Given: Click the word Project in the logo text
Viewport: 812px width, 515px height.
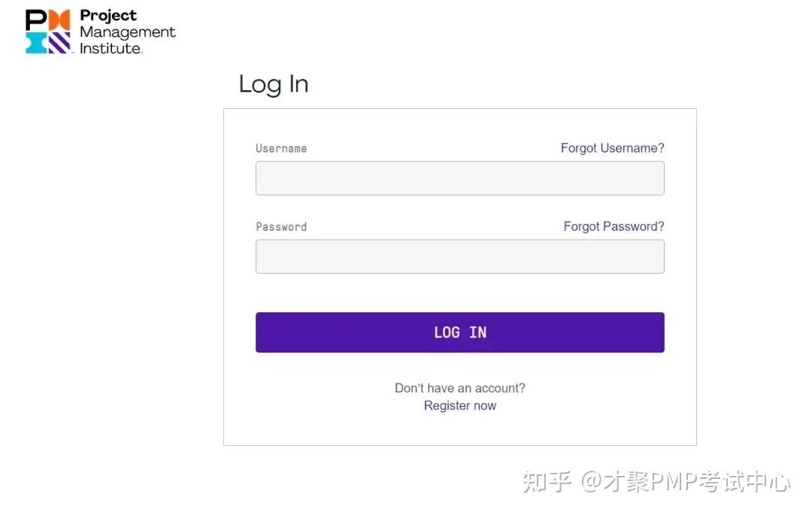Looking at the screenshot, I should point(108,15).
